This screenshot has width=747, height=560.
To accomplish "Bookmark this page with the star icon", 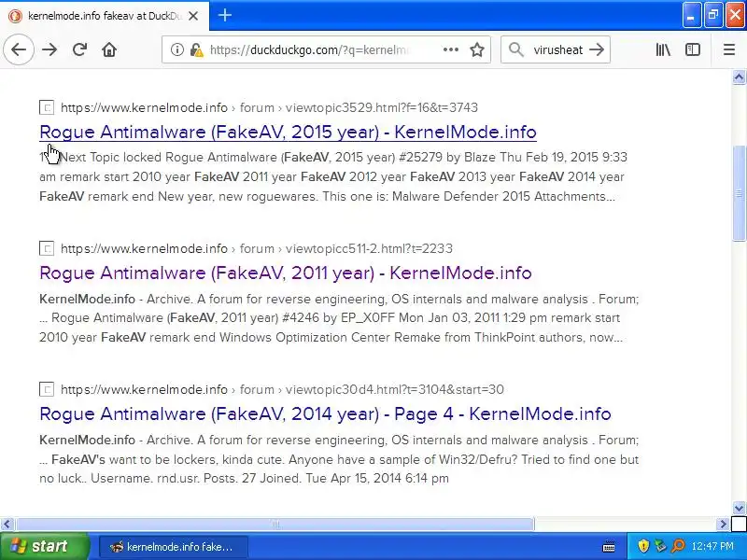I will (x=477, y=49).
